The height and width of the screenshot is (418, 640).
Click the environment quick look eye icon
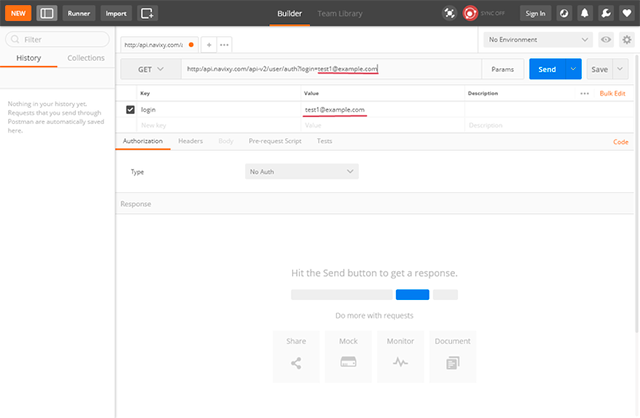pos(606,40)
